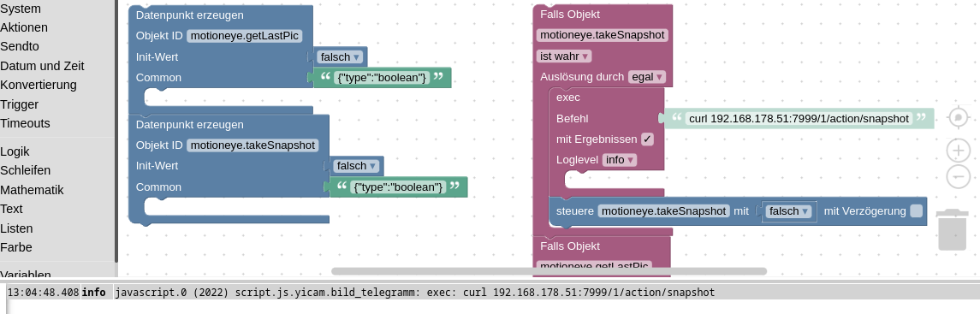Image resolution: width=980 pixels, height=314 pixels.
Task: Open the System toolbox category
Action: 21,9
